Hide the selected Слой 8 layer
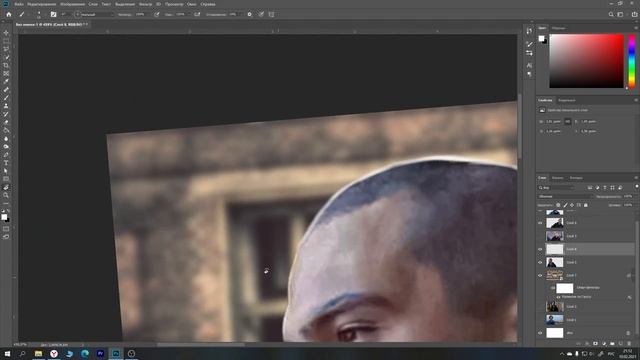 pyautogui.click(x=540, y=249)
